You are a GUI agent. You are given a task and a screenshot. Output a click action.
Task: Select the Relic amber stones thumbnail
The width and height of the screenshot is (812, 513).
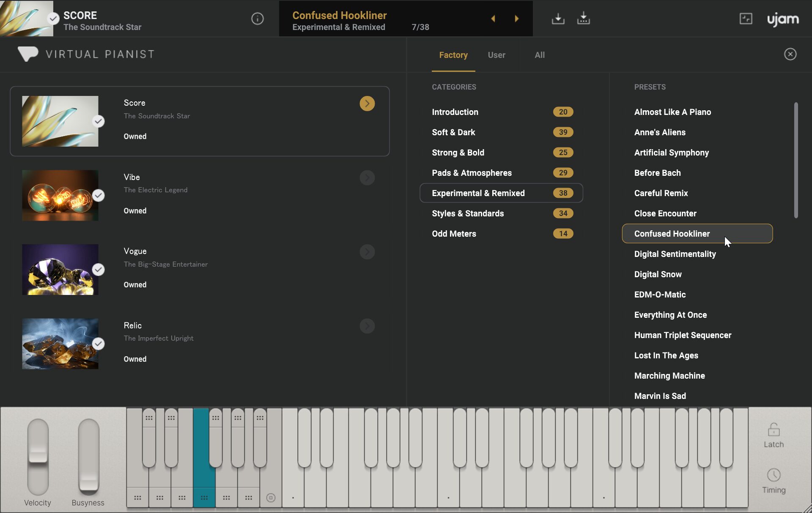(60, 344)
